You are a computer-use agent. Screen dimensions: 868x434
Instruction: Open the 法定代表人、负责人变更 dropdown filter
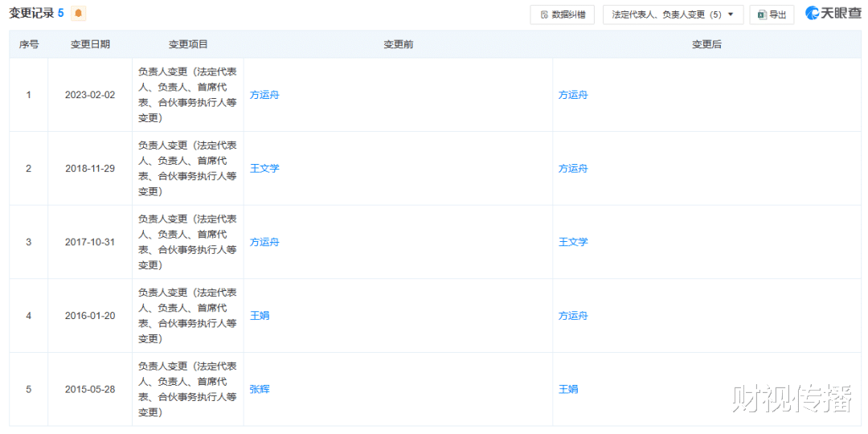pos(674,15)
